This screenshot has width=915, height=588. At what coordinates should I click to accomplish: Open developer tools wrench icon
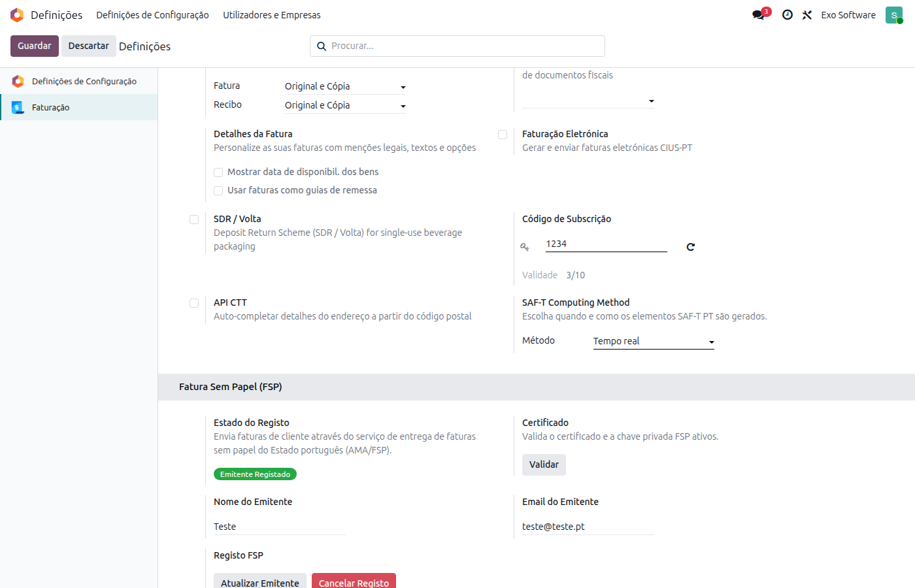pyautogui.click(x=807, y=15)
